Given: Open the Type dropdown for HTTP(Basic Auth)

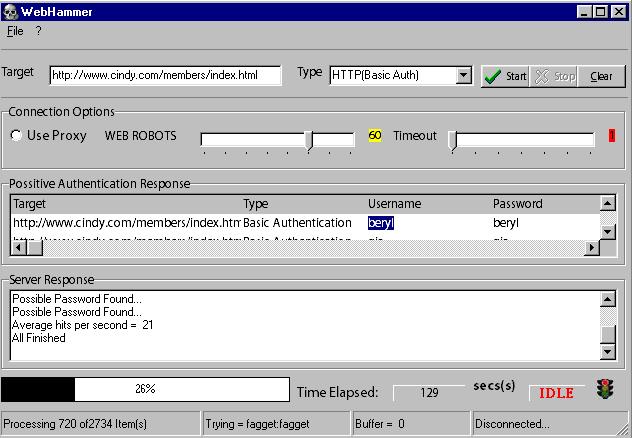Looking at the screenshot, I should [463, 75].
